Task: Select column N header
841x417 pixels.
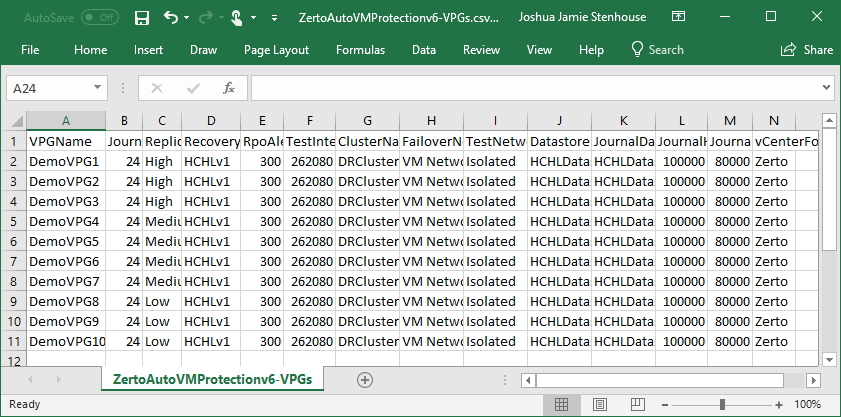Action: (x=773, y=121)
